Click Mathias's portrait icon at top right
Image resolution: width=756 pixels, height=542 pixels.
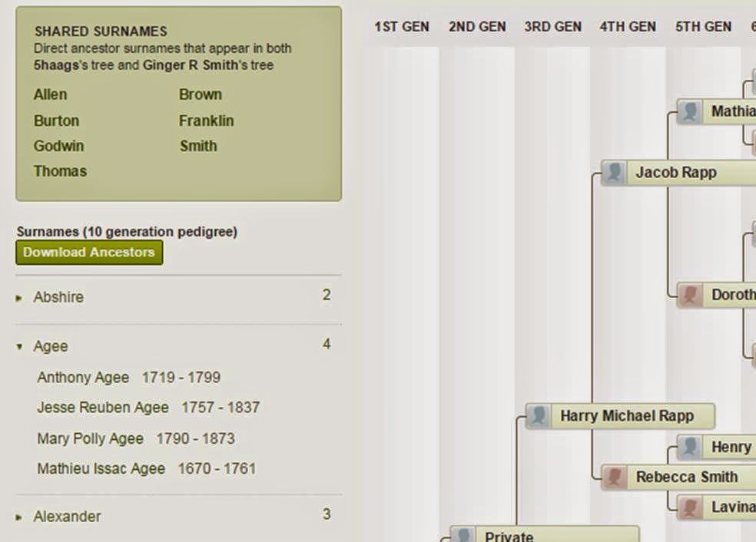click(x=690, y=111)
